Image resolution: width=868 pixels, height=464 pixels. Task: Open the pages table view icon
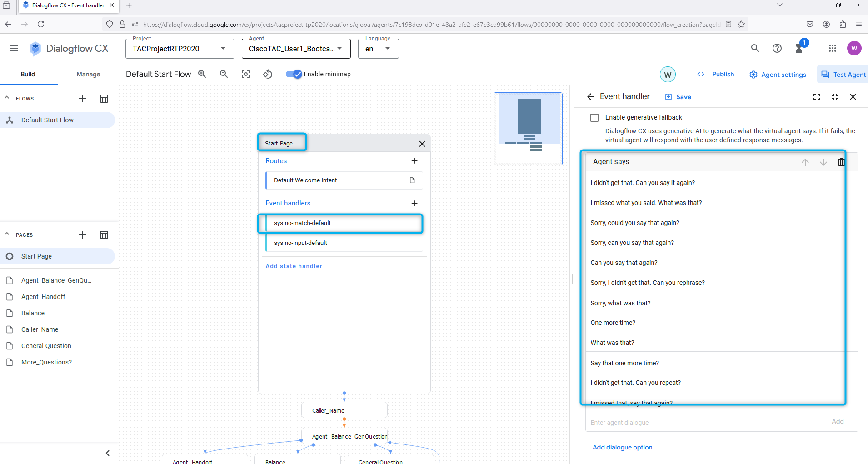[104, 235]
